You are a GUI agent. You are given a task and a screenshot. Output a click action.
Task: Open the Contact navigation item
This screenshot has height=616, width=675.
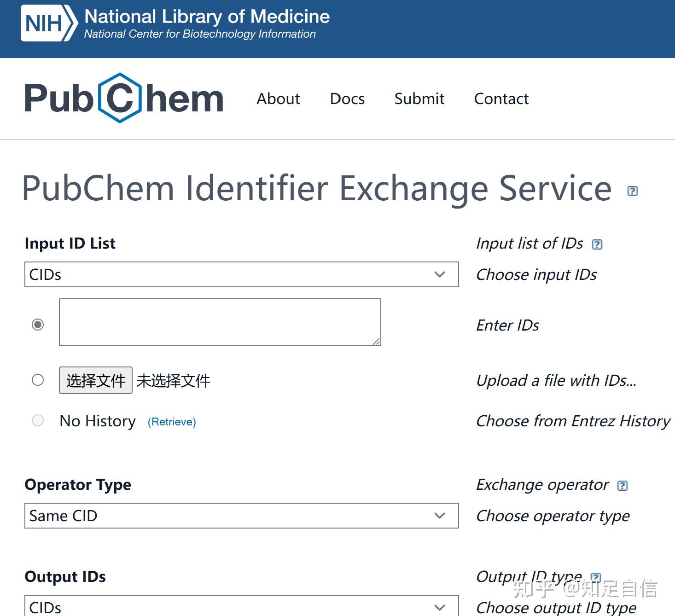pyautogui.click(x=501, y=99)
